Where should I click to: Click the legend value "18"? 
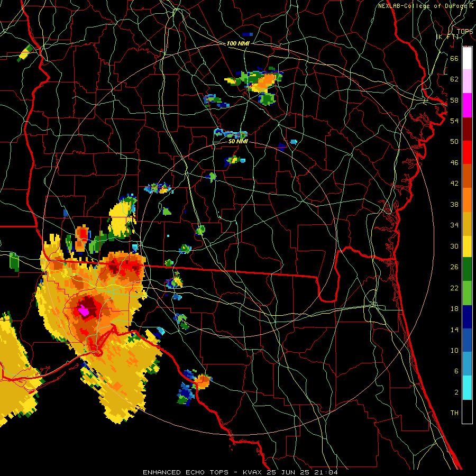pos(454,309)
